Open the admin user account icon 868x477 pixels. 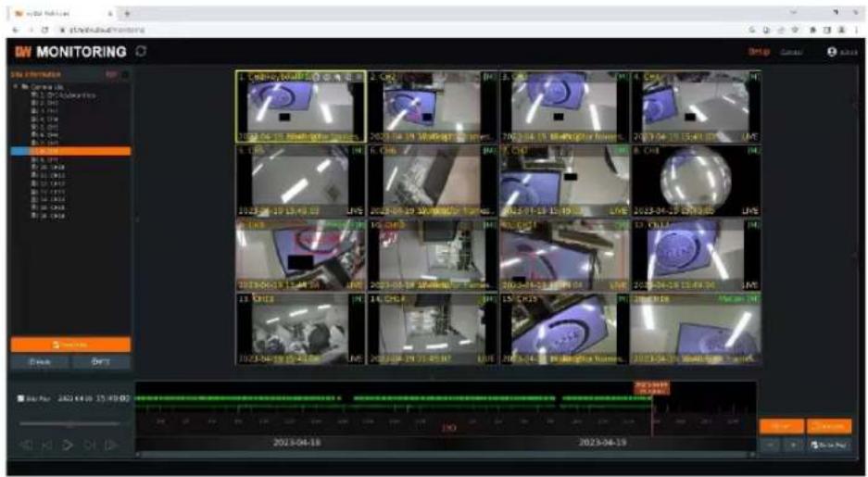832,52
